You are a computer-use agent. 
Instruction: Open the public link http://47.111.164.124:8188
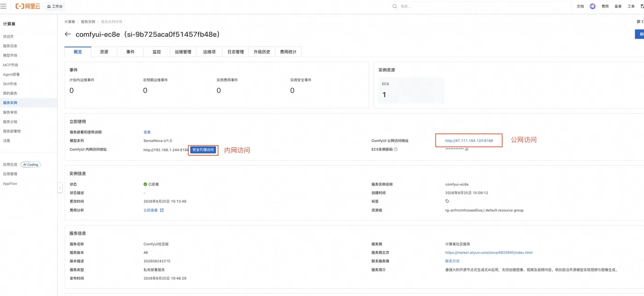pos(469,140)
